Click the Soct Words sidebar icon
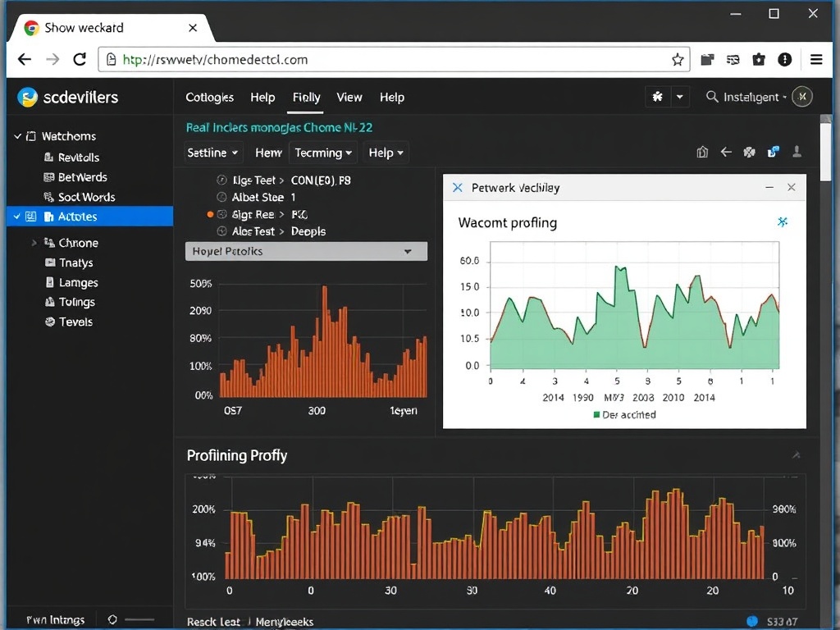The width and height of the screenshot is (840, 630). pyautogui.click(x=49, y=197)
